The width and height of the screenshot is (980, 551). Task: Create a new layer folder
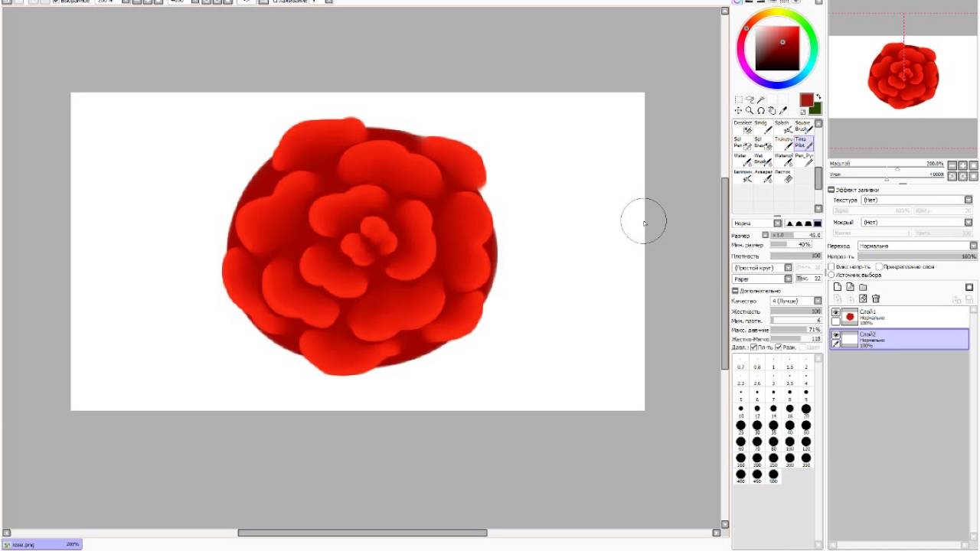pos(863,287)
